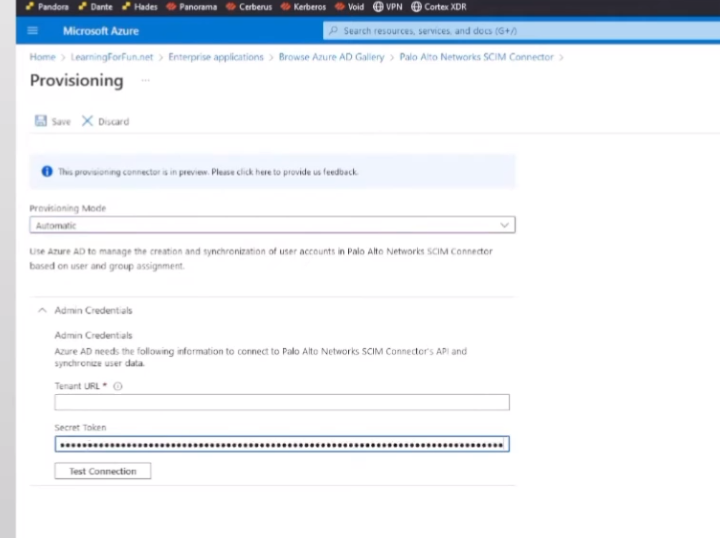This screenshot has height=538, width=720.
Task: Click the Provisioning Mode label
Action: (x=68, y=208)
